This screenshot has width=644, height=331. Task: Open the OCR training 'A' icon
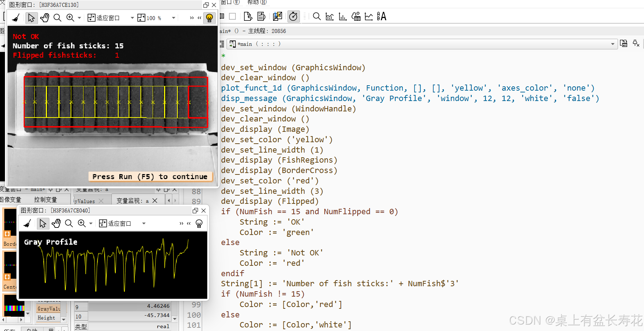point(382,16)
